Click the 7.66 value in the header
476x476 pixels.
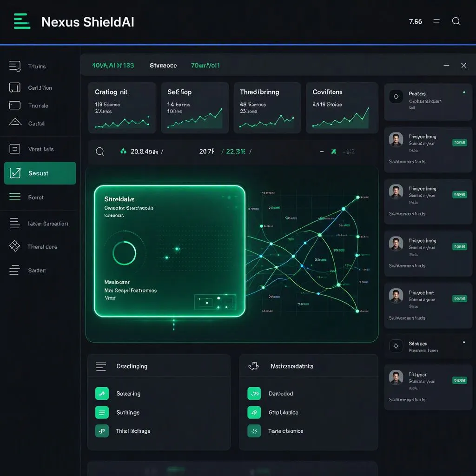[x=415, y=21]
